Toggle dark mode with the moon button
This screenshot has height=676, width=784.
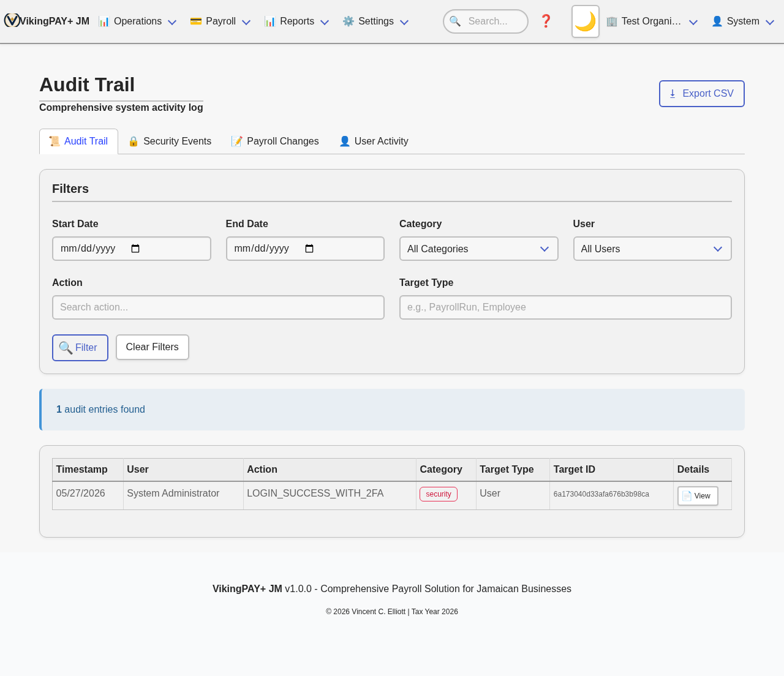(586, 21)
